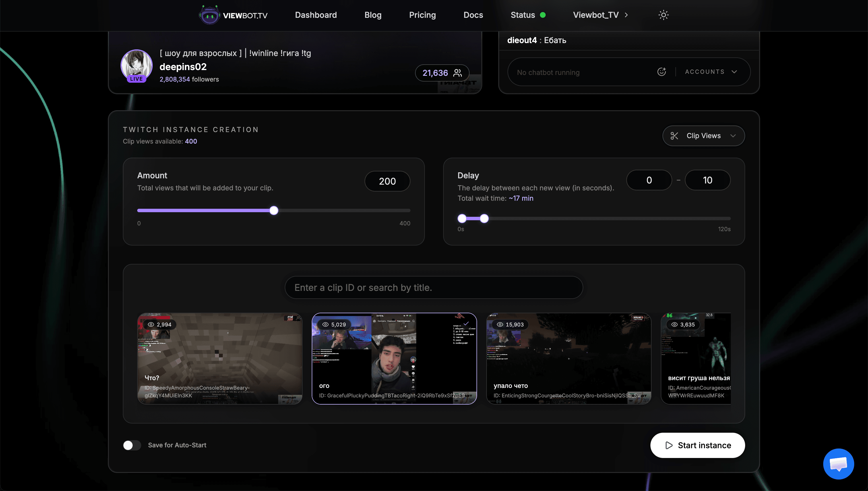Open the Dashboard menu item
The height and width of the screenshot is (491, 868).
(x=315, y=15)
